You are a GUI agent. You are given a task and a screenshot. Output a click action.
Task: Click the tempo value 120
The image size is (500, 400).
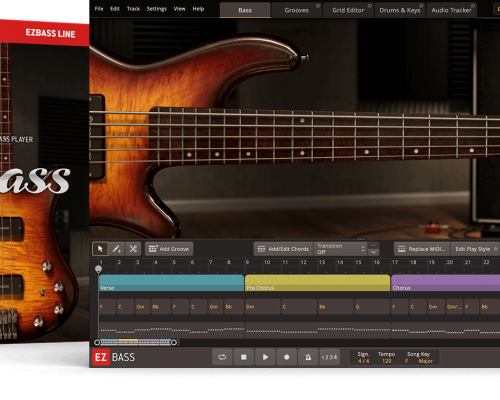(x=387, y=361)
